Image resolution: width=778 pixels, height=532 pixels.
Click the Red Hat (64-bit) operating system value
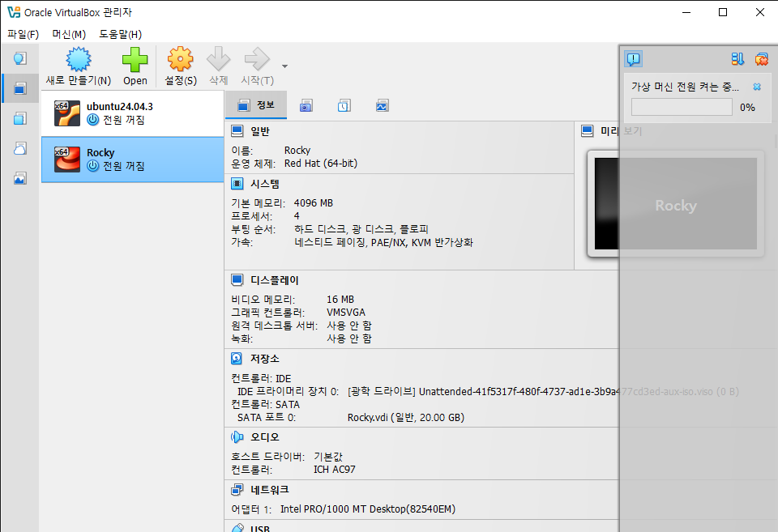click(x=321, y=163)
